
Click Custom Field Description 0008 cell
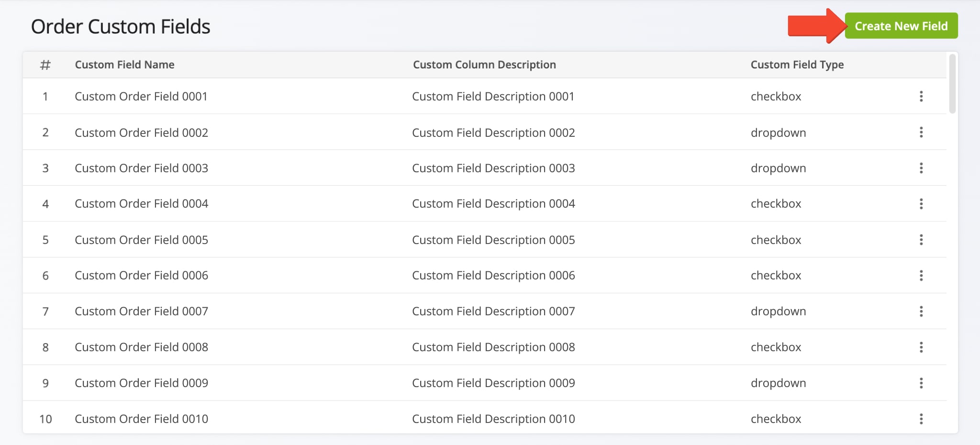coord(493,347)
